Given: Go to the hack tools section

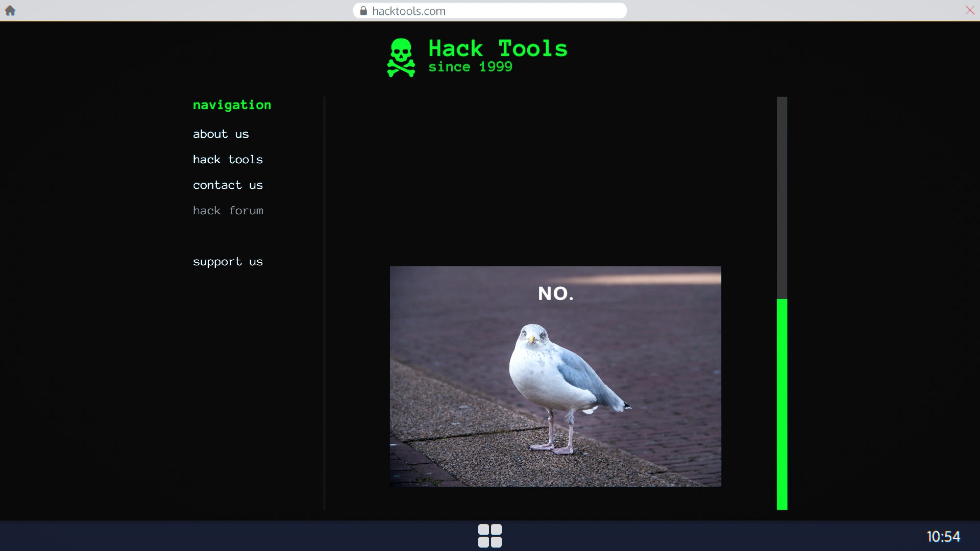Looking at the screenshot, I should tap(228, 160).
